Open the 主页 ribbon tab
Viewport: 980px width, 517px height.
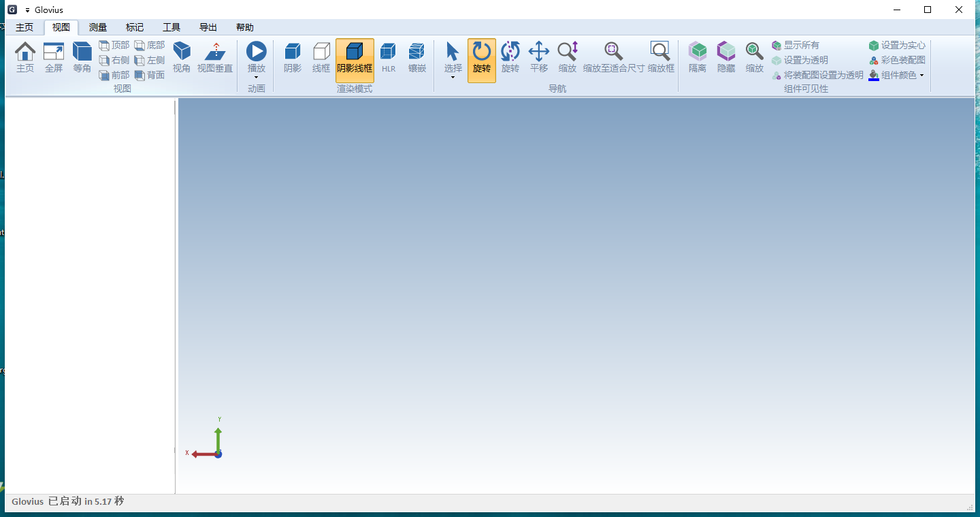tap(24, 27)
